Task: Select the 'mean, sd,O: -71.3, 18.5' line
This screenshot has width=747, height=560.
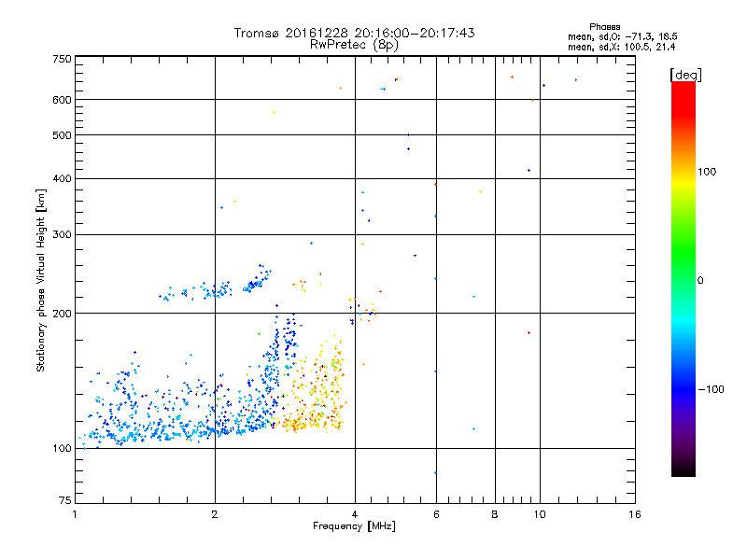Action: coord(622,36)
